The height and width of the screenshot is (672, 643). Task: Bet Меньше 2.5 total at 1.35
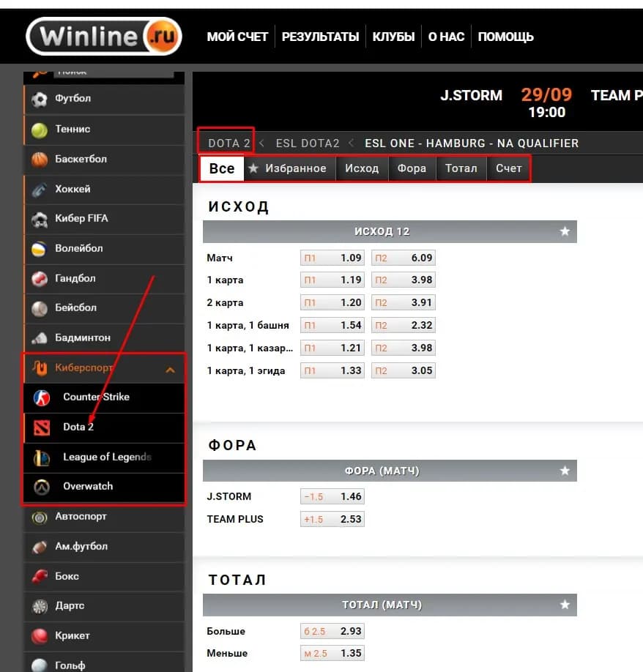[x=332, y=654]
